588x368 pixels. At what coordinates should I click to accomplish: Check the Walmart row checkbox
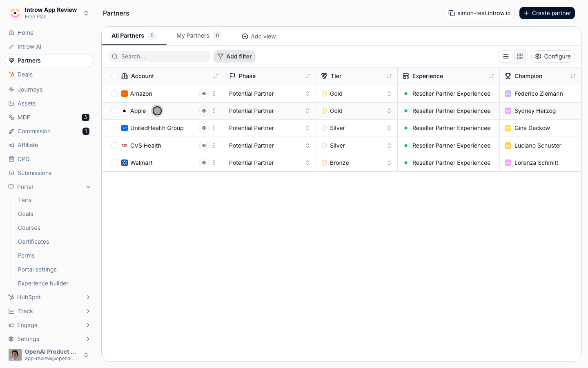click(x=115, y=163)
